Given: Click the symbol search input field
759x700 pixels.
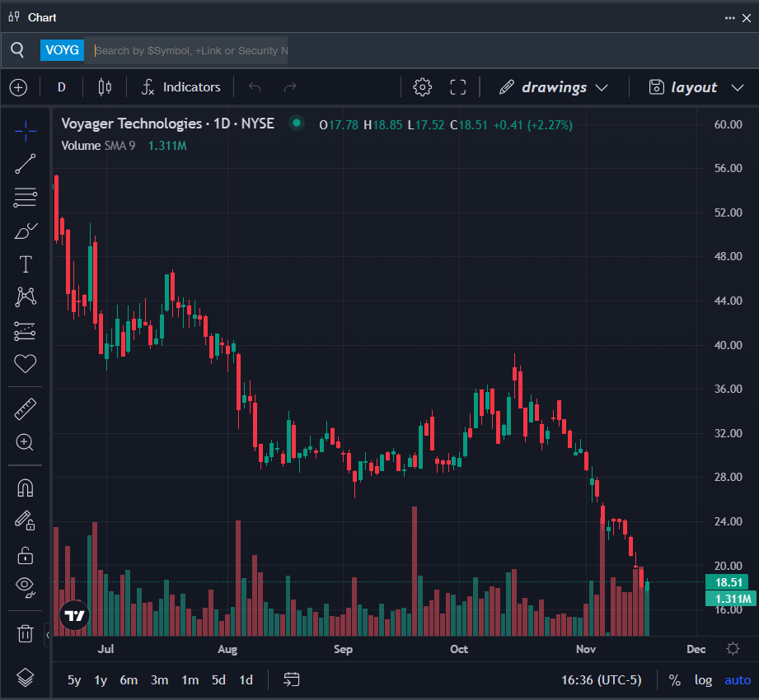Looking at the screenshot, I should pos(190,51).
